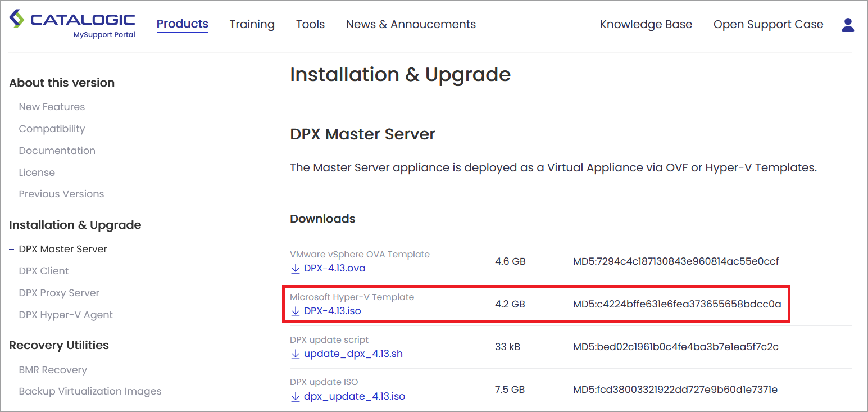Click download arrow icon beside DPX-4.13.iso

[296, 311]
